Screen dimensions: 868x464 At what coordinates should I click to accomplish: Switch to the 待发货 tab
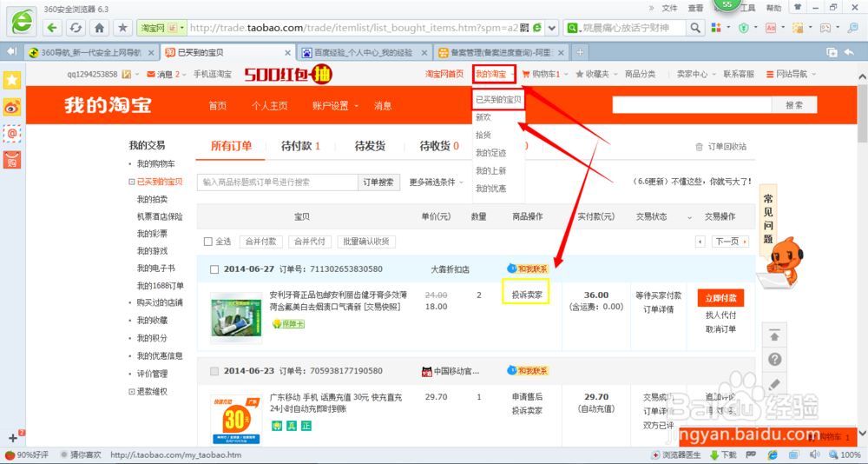click(x=370, y=146)
